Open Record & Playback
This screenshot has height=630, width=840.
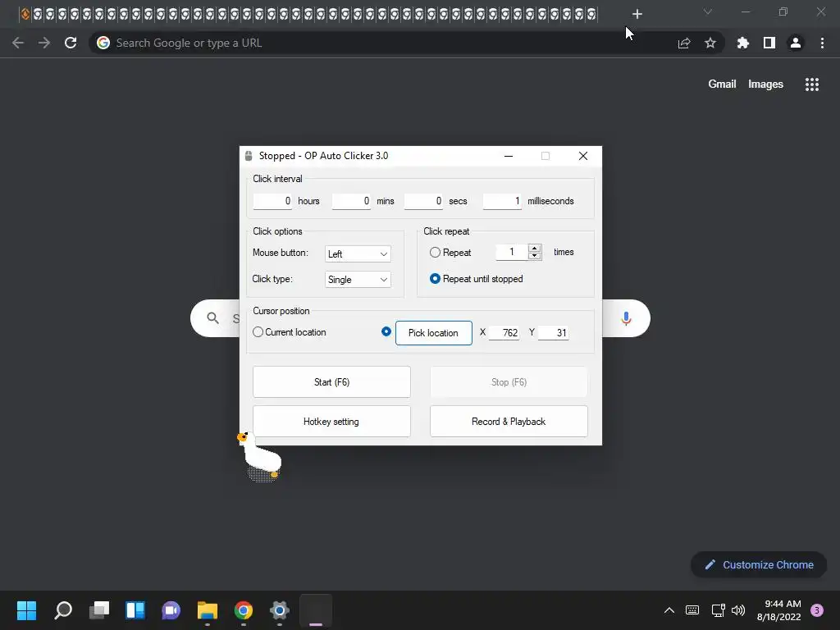click(x=509, y=422)
